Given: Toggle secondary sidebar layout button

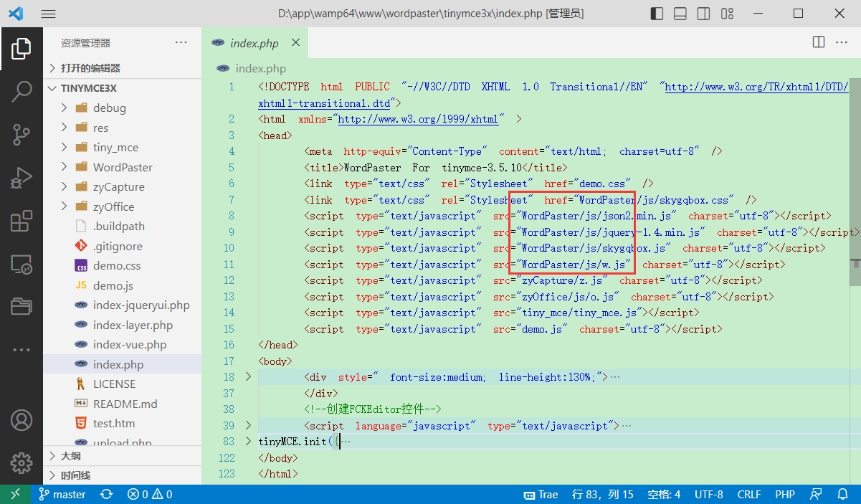Looking at the screenshot, I should (704, 14).
